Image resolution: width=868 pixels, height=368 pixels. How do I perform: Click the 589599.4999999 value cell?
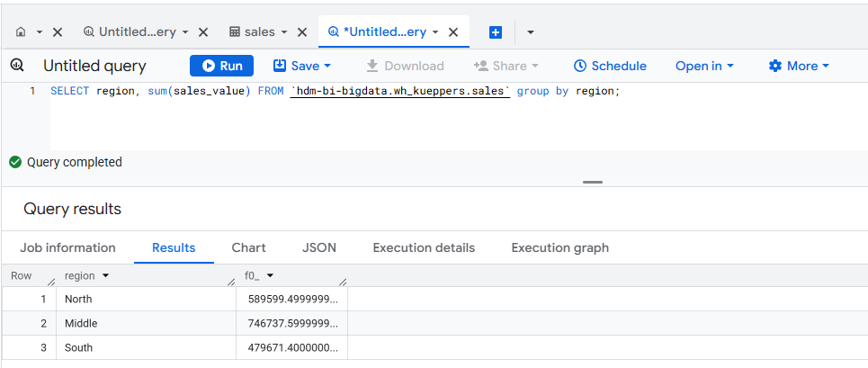click(291, 299)
